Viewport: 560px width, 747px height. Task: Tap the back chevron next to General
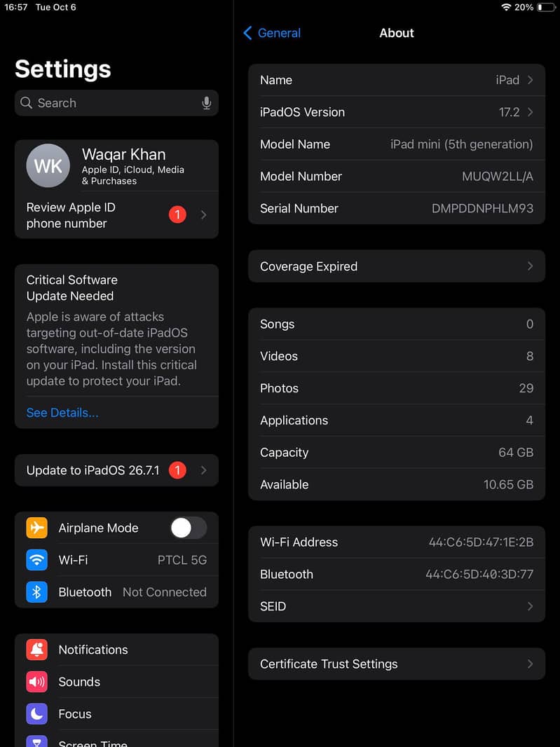click(247, 33)
